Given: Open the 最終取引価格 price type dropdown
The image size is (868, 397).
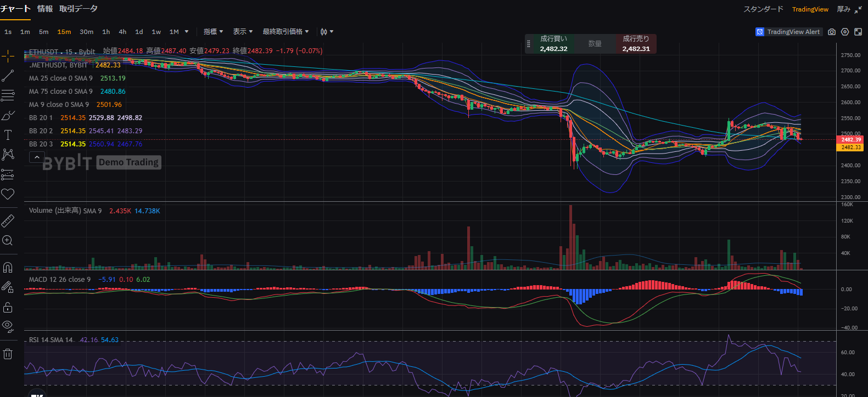Looking at the screenshot, I should [x=286, y=32].
